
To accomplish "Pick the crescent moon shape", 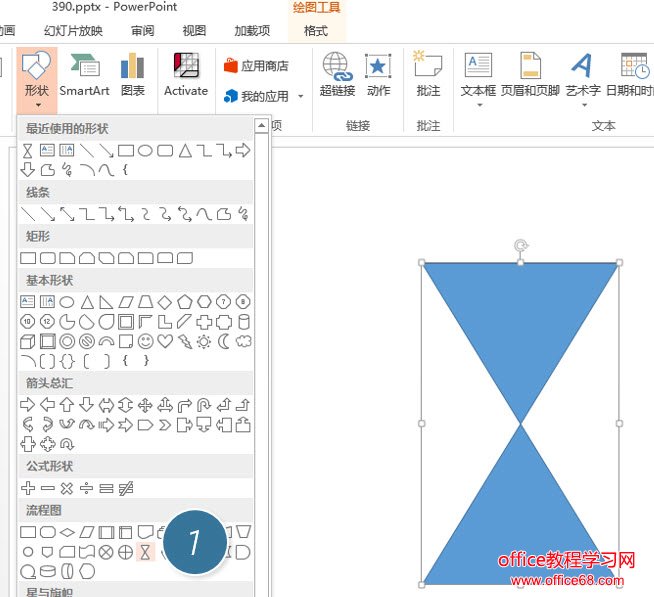I will 223,341.
